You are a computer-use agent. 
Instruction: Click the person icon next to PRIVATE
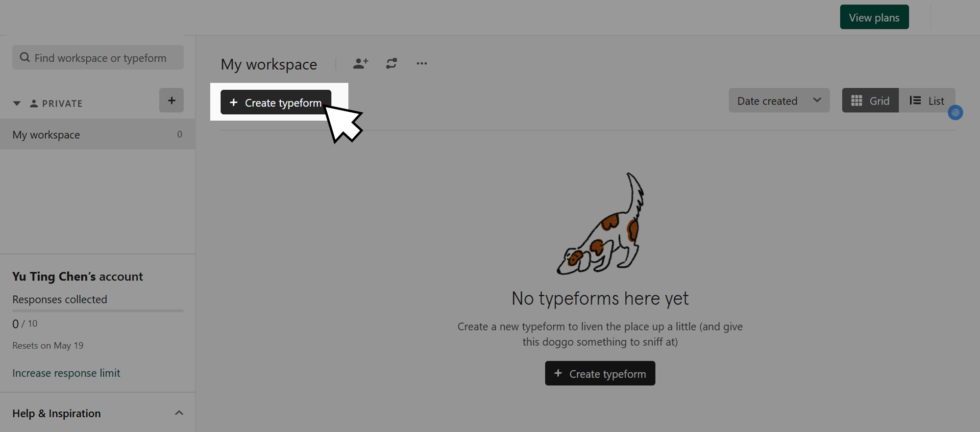click(x=34, y=103)
